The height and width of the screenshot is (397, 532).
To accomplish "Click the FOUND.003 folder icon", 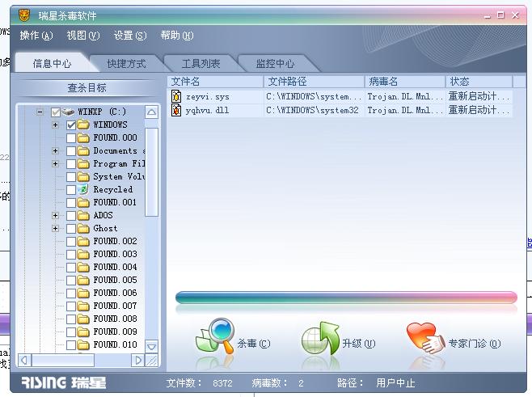I will pyautogui.click(x=82, y=254).
